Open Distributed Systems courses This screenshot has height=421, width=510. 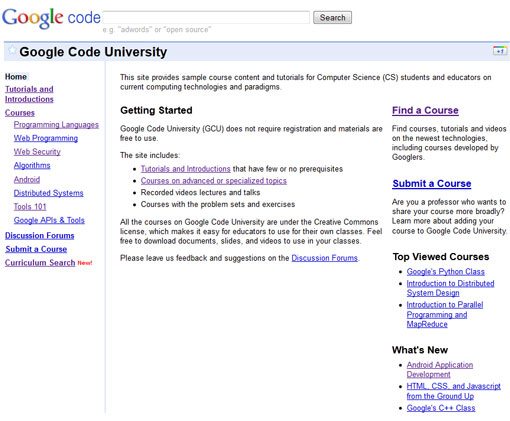pos(48,193)
